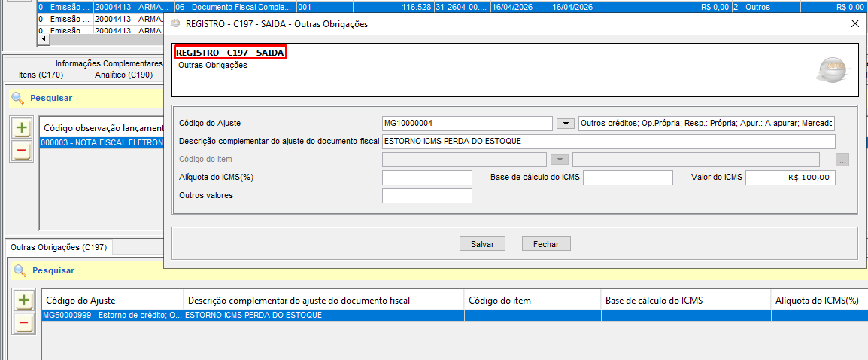Click green plus icon in Outras Obrigações grid
Viewport: 868px width, 360px height.
pos(24,301)
